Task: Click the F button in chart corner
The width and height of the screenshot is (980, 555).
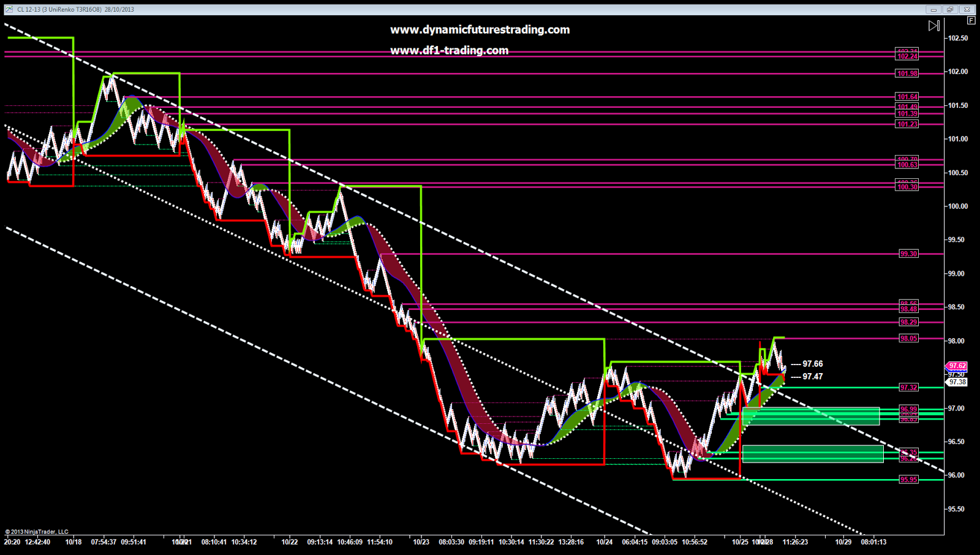Action: tap(971, 20)
